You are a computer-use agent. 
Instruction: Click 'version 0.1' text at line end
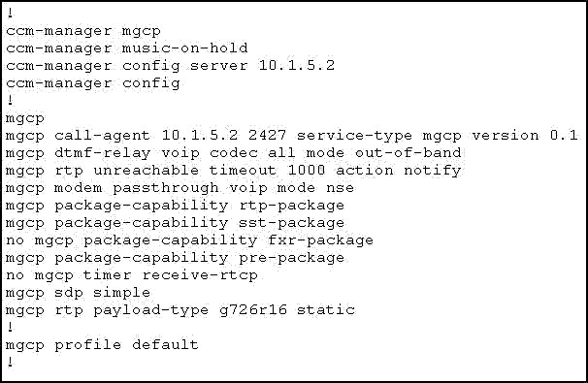[x=525, y=135]
